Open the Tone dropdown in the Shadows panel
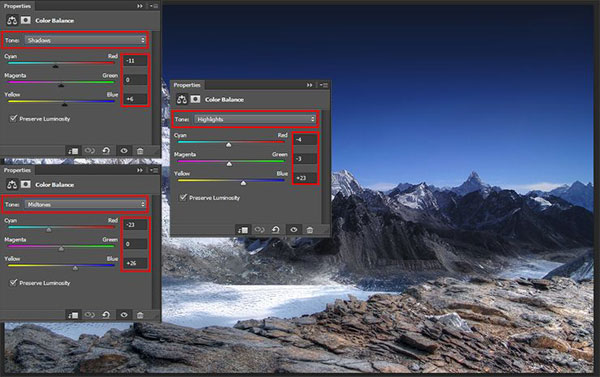 [85, 40]
